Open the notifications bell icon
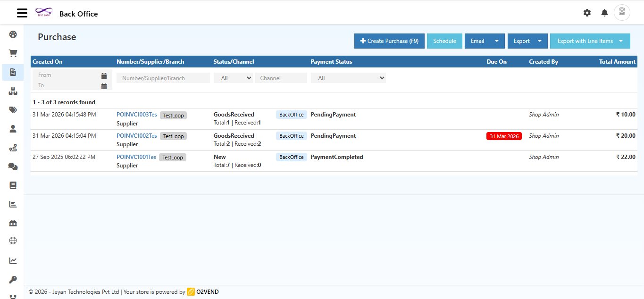The image size is (644, 299). (x=604, y=13)
